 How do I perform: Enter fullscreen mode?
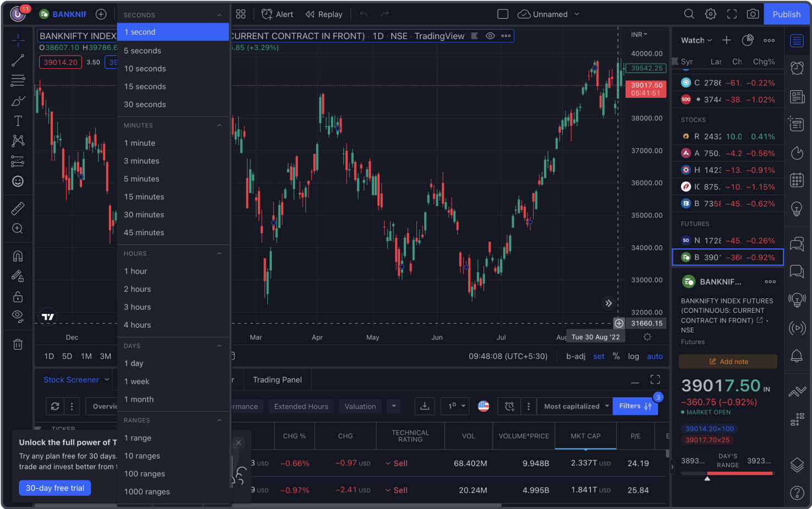[732, 14]
